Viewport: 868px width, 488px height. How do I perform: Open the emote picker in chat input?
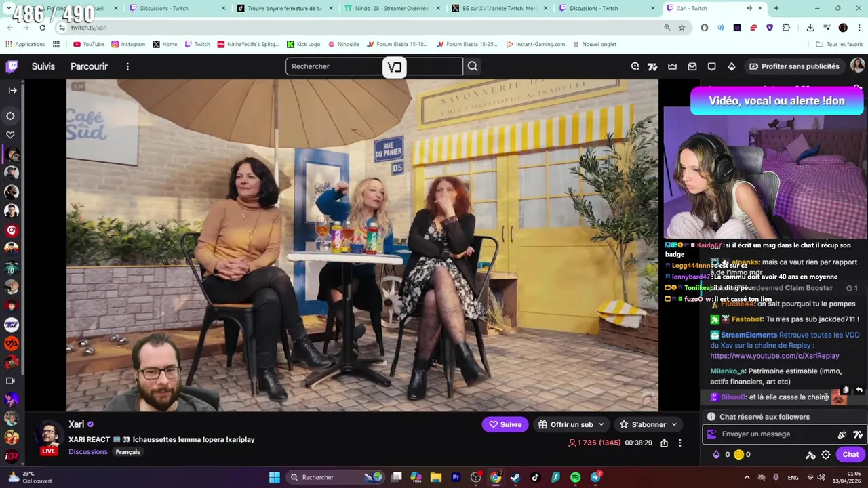pos(842,434)
